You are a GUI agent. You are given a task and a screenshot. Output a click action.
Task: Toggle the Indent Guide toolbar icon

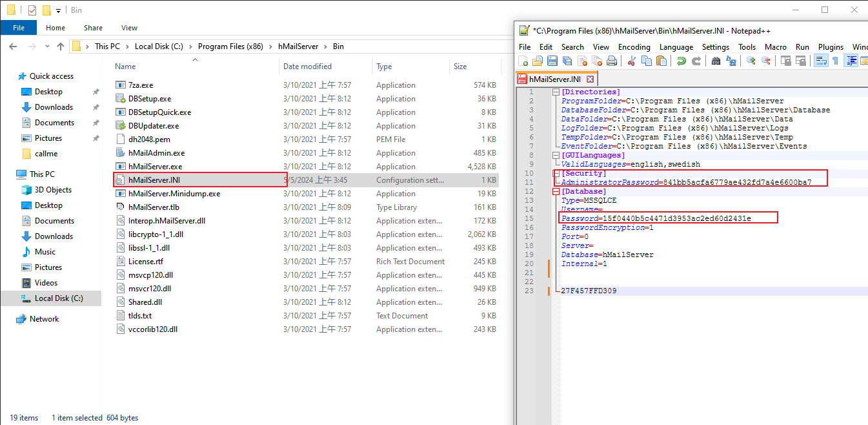coord(852,61)
